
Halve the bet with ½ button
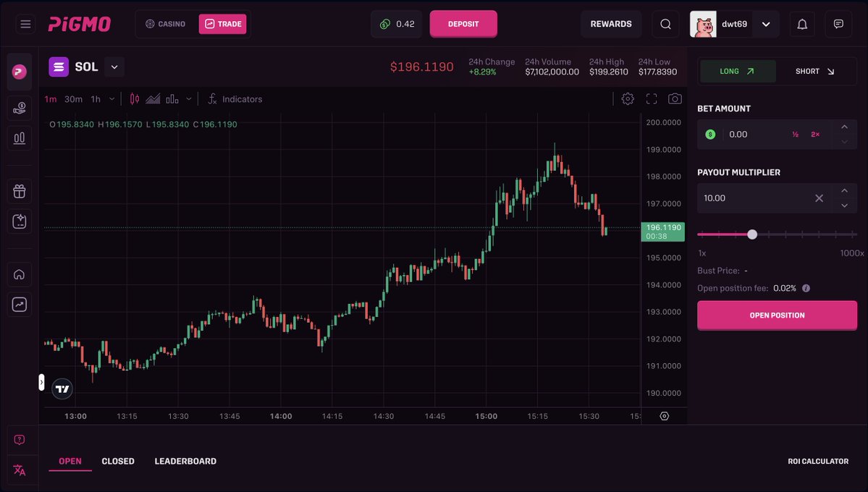[x=795, y=135]
